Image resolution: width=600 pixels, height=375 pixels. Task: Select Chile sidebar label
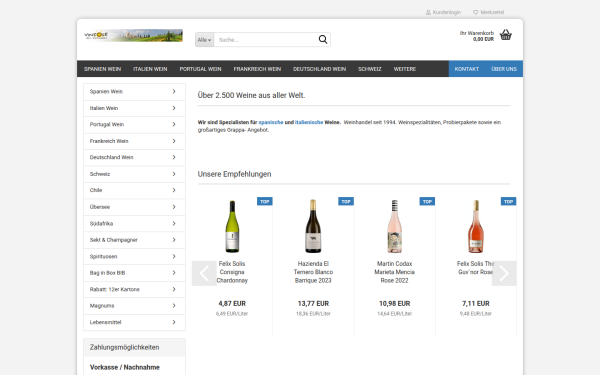pyautogui.click(x=96, y=190)
